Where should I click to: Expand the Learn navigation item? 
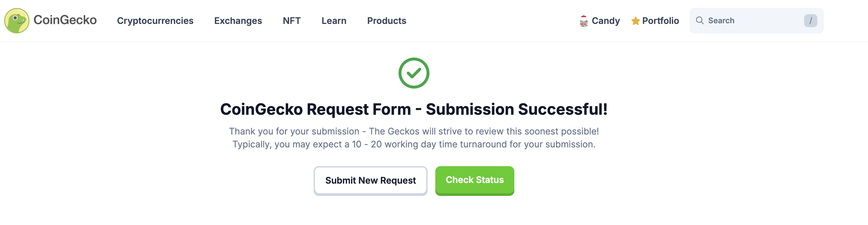coord(334,21)
